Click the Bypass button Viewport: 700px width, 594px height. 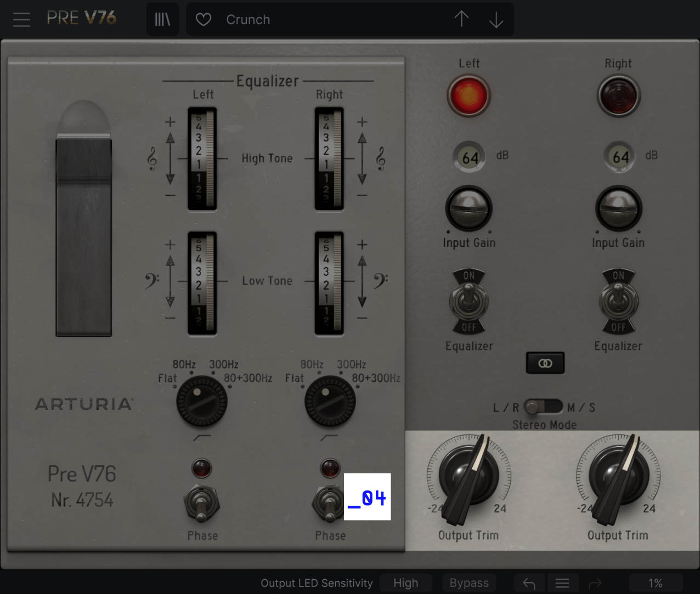(469, 583)
